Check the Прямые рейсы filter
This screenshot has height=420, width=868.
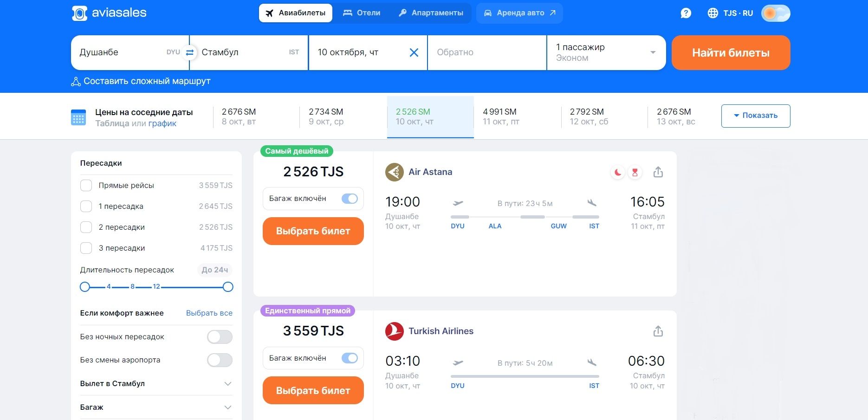86,186
